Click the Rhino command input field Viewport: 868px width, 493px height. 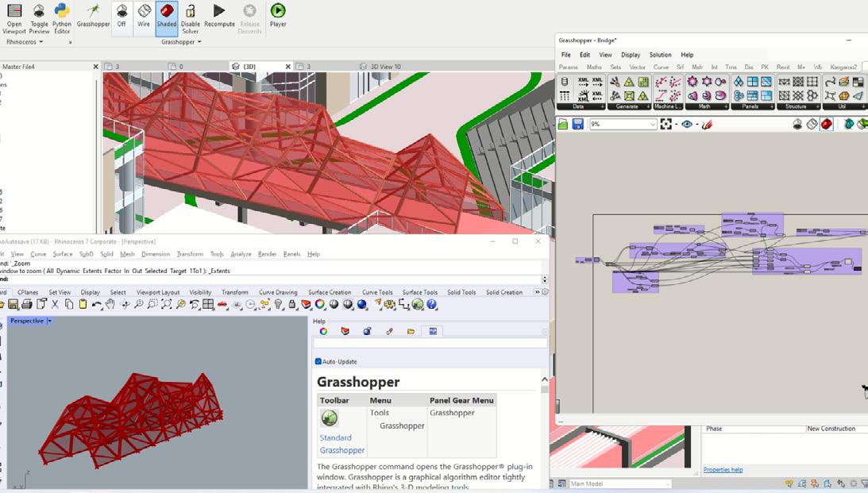[x=275, y=279]
